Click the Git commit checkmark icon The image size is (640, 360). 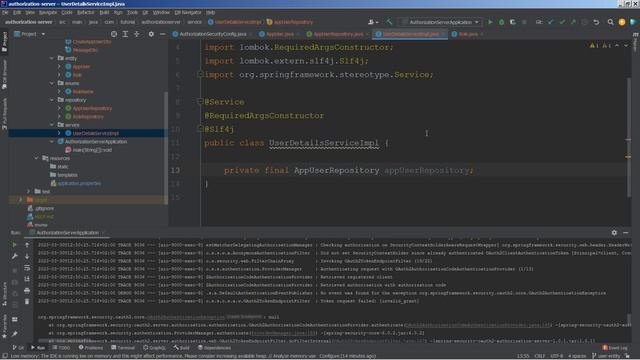coord(562,22)
